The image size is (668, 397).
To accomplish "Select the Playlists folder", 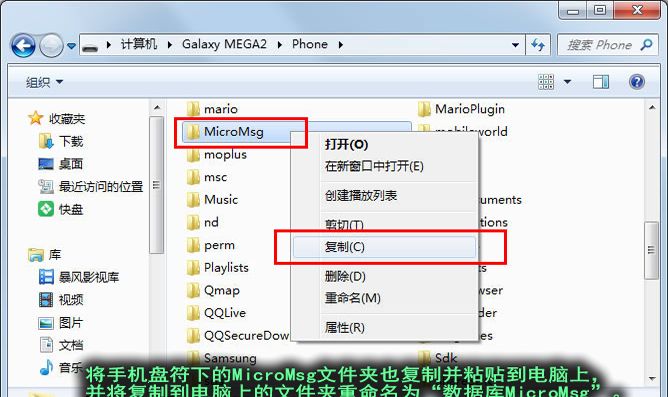I will [218, 268].
